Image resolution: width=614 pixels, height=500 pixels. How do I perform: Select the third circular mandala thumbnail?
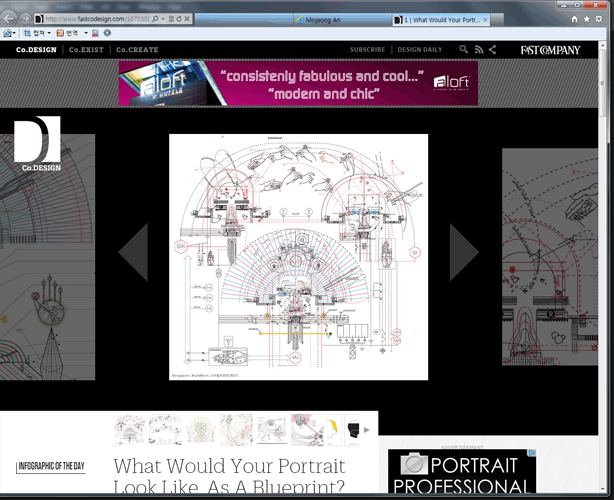coord(201,430)
